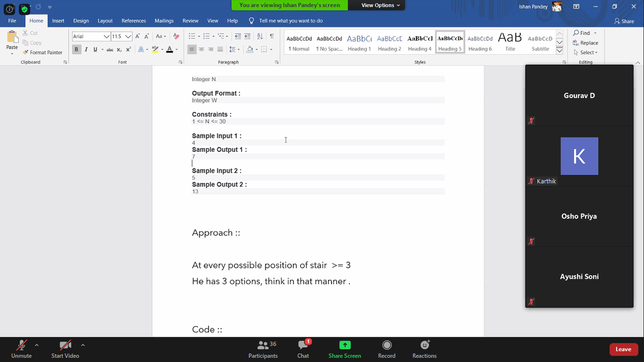
Task: Open the font size dropdown
Action: click(128, 36)
